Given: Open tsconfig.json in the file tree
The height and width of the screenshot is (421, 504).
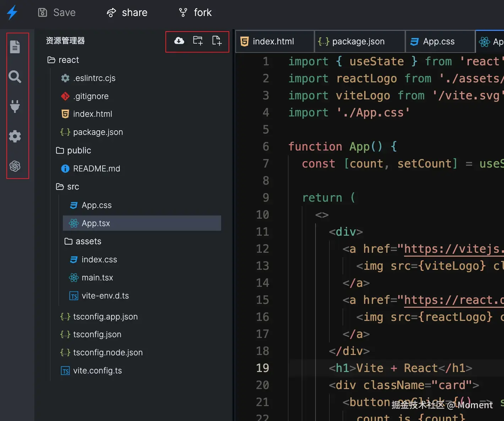Looking at the screenshot, I should click(x=91, y=334).
